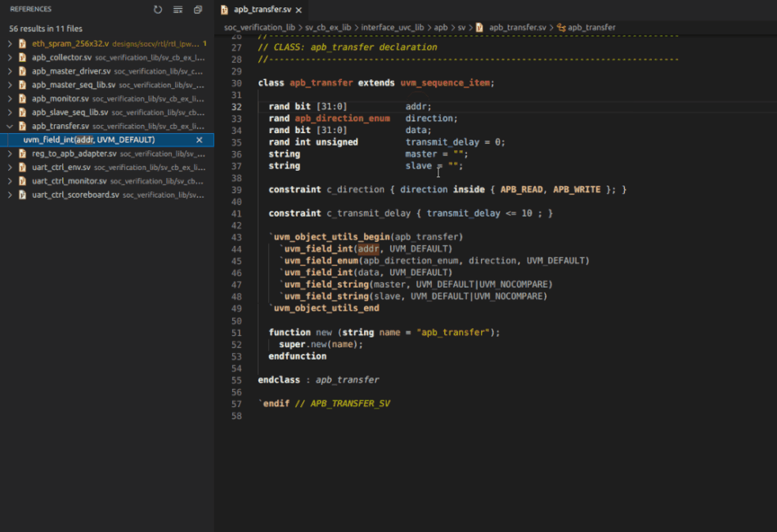This screenshot has width=777, height=532.
Task: Expand the uart_ctrl_env.sv results
Action: [x=10, y=168]
